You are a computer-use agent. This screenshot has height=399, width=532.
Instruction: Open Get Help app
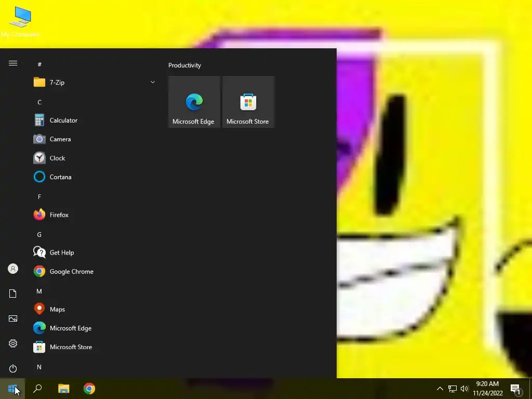coord(95,253)
